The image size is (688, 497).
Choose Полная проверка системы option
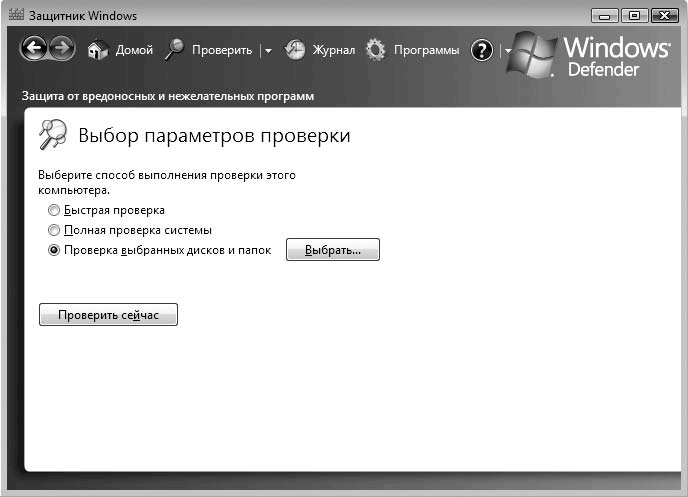(54, 231)
